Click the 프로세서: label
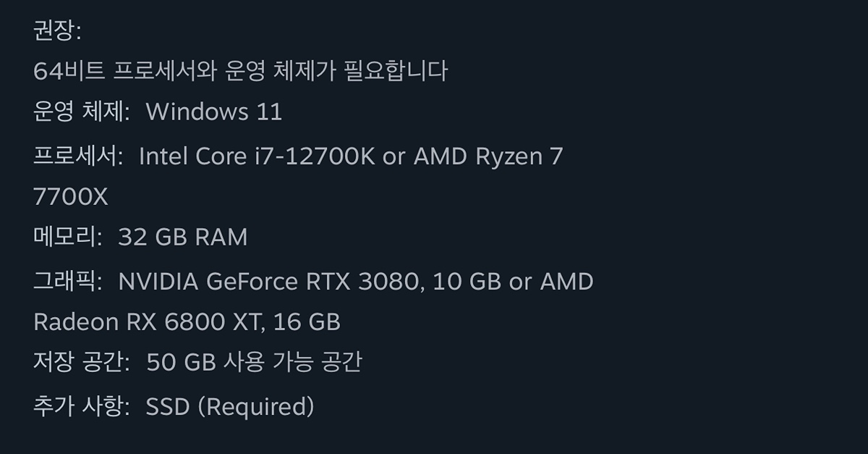 (x=78, y=156)
